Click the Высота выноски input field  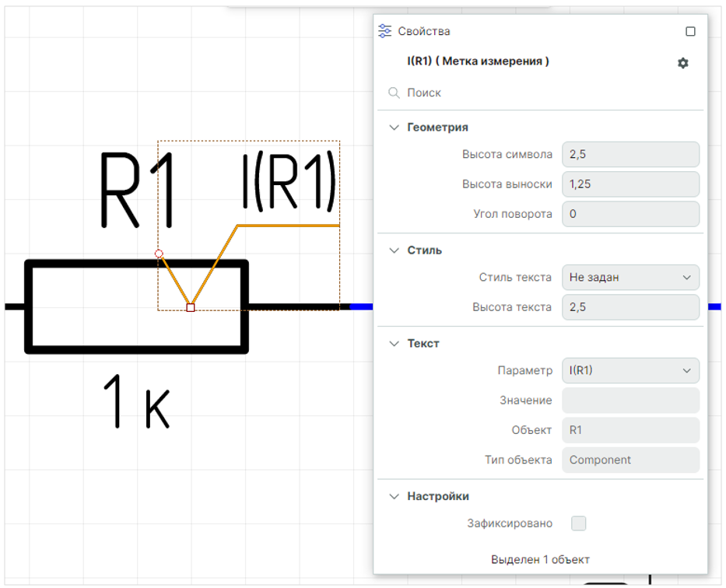coord(630,184)
